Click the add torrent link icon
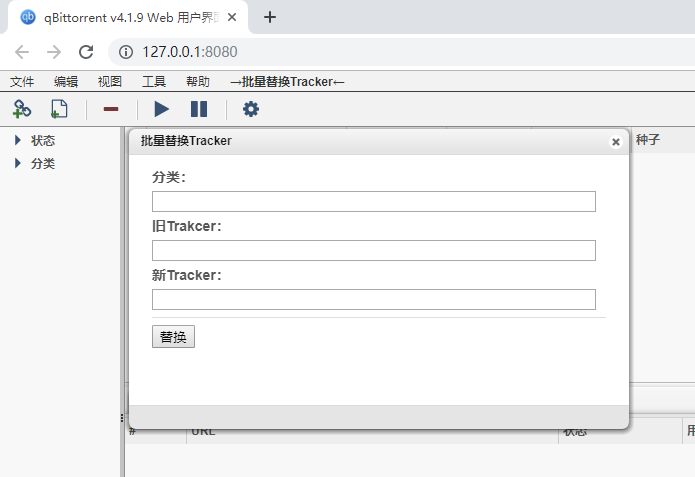Screen dimensions: 695x477 (22, 109)
